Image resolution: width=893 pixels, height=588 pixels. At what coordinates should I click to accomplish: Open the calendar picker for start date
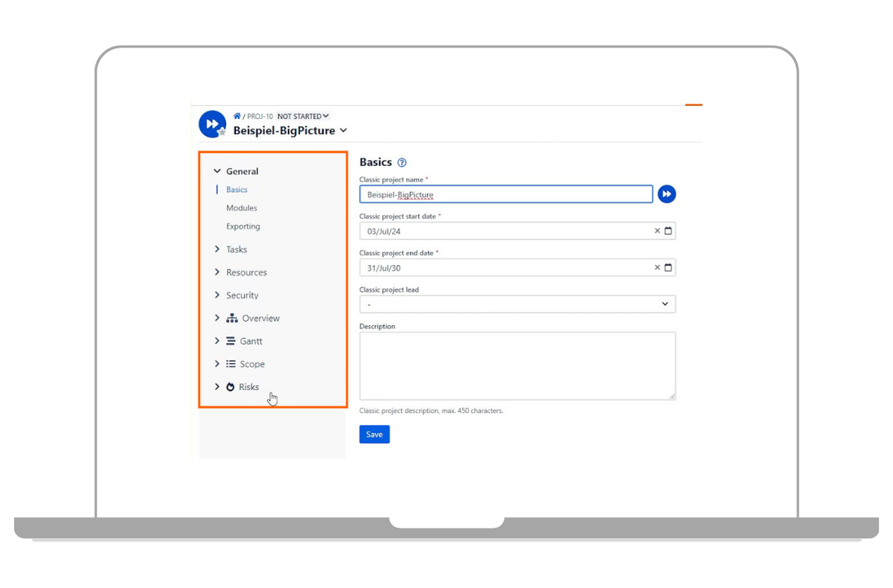[x=668, y=231]
